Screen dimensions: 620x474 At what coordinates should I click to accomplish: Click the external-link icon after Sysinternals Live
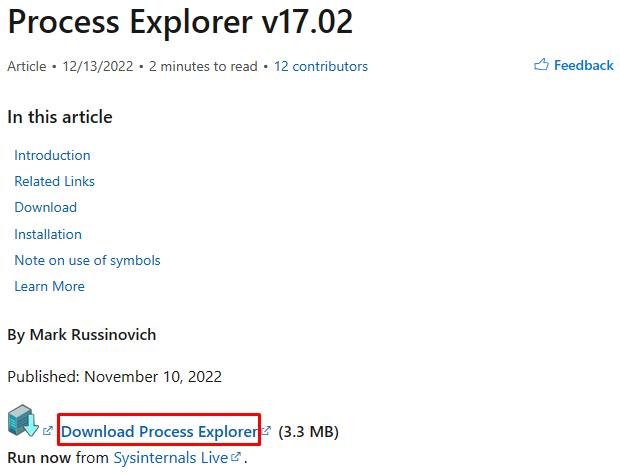(236, 457)
